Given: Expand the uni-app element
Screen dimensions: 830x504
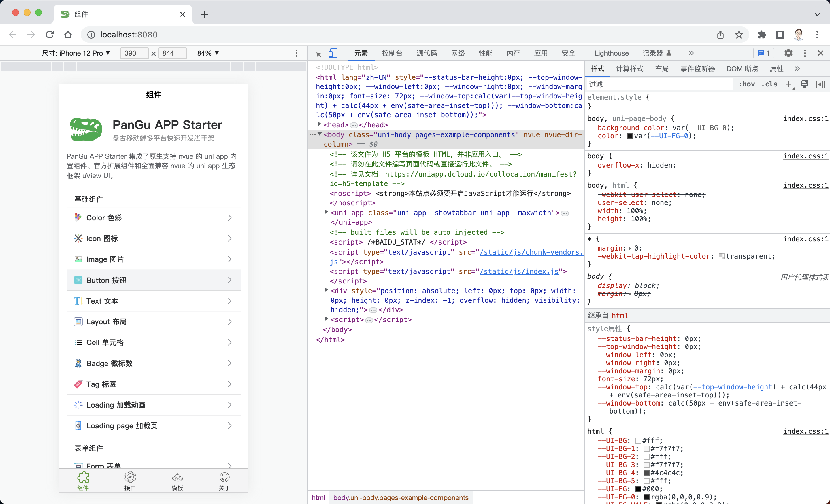Looking at the screenshot, I should coord(326,212).
